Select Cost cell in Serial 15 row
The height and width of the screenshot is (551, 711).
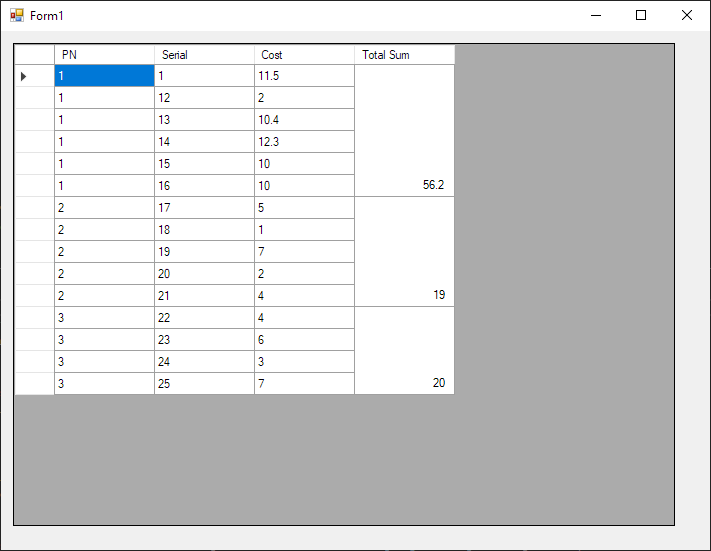click(x=304, y=164)
